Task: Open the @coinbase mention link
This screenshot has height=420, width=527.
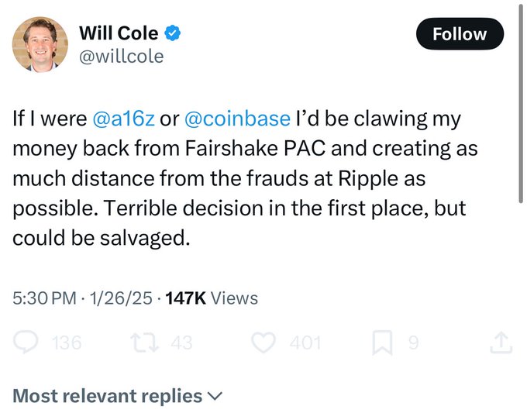Action: [236, 119]
